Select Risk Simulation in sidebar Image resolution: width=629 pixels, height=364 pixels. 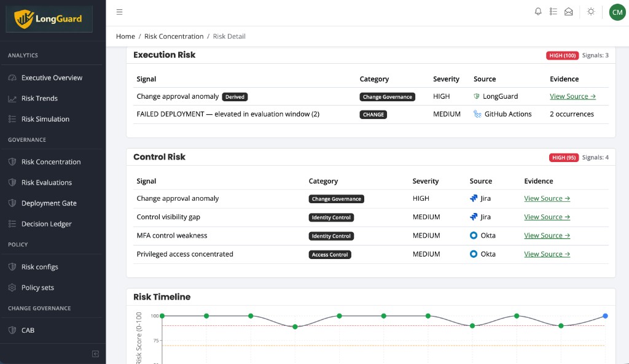45,119
